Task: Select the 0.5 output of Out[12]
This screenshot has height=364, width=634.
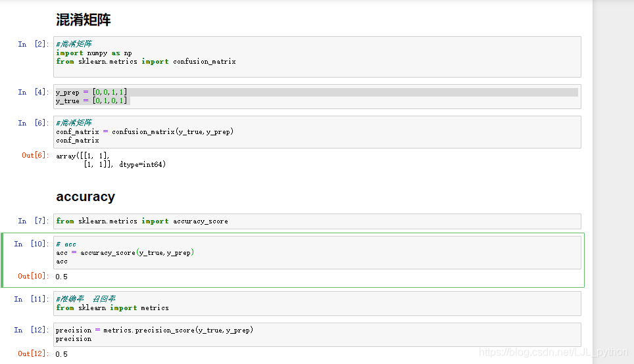Action: click(x=61, y=354)
